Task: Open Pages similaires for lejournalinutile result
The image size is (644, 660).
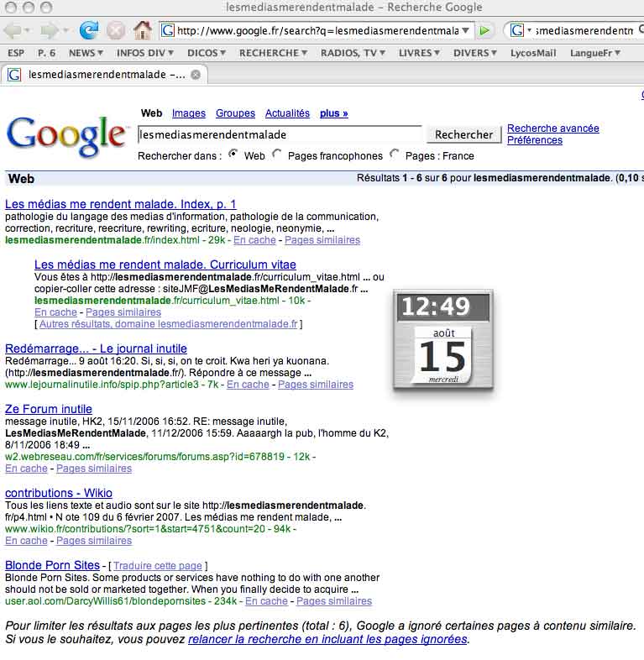Action: pyautogui.click(x=315, y=385)
